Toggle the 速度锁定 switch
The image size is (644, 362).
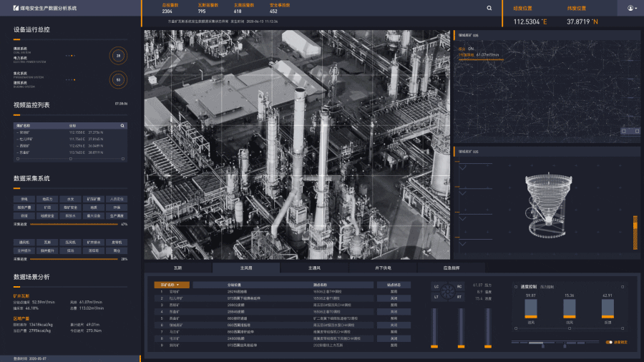609,342
